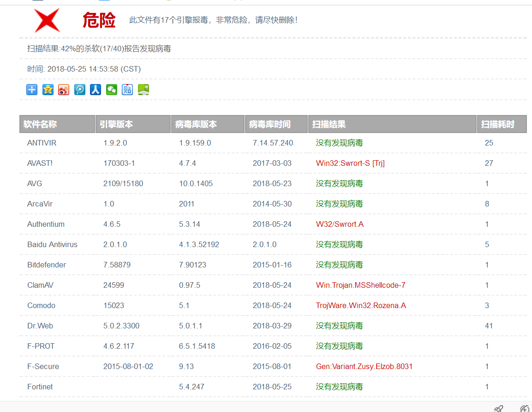Click engine version 2109/15180
Viewport: 532px width, 412px height.
click(x=123, y=184)
